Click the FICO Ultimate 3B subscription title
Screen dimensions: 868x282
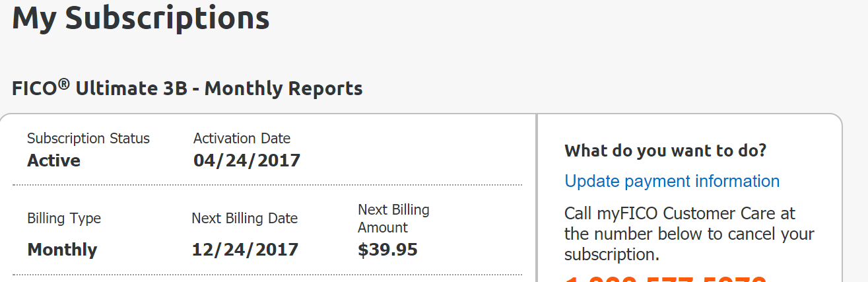[x=187, y=88]
